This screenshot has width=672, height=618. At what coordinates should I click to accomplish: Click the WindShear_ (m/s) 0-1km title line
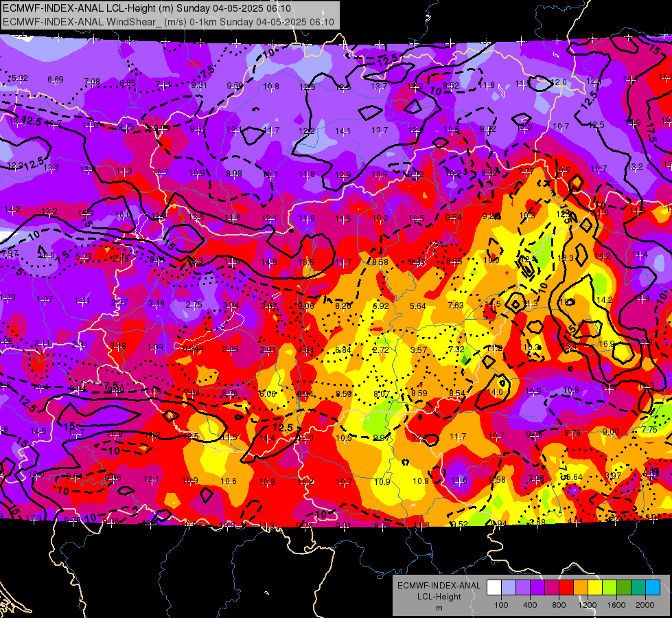[x=168, y=22]
